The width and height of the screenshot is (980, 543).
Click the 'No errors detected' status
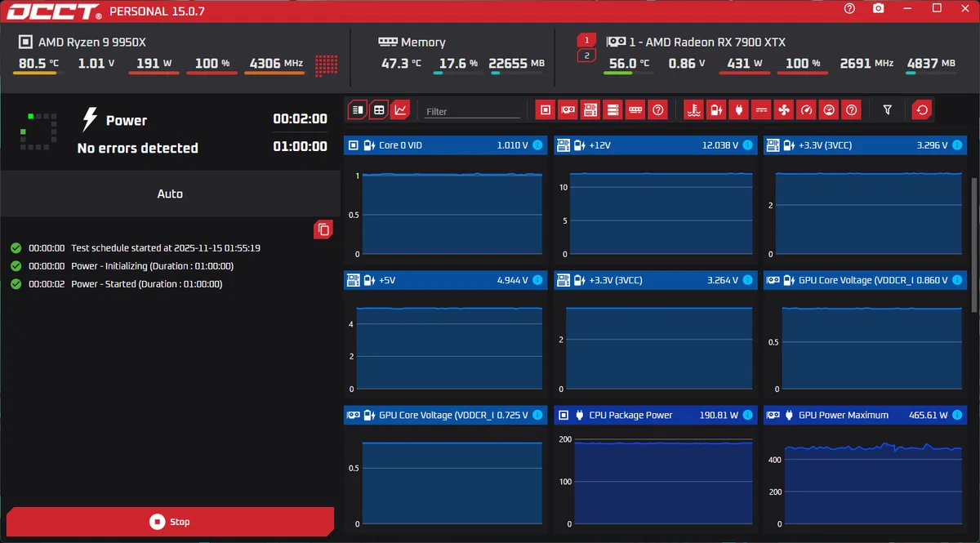click(x=138, y=148)
